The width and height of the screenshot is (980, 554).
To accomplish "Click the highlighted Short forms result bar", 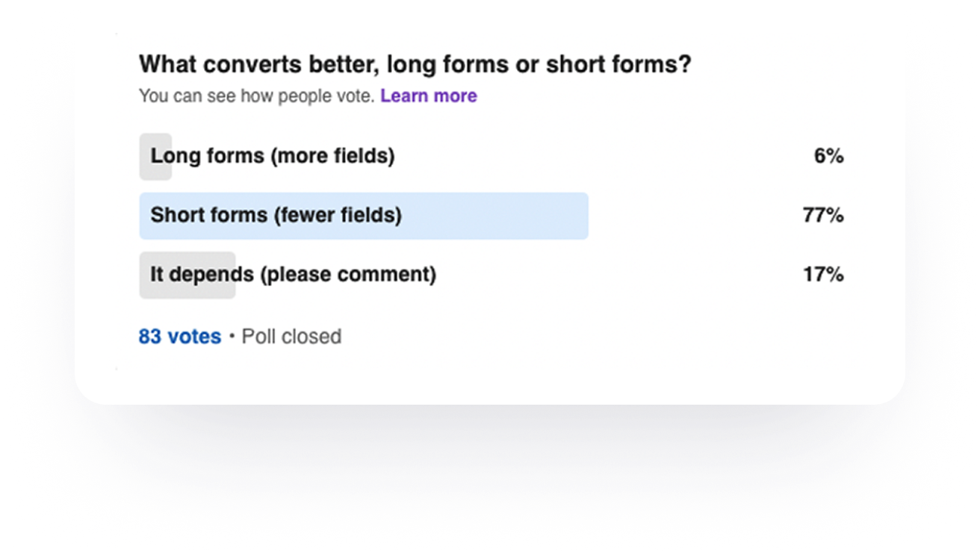I will click(x=364, y=216).
